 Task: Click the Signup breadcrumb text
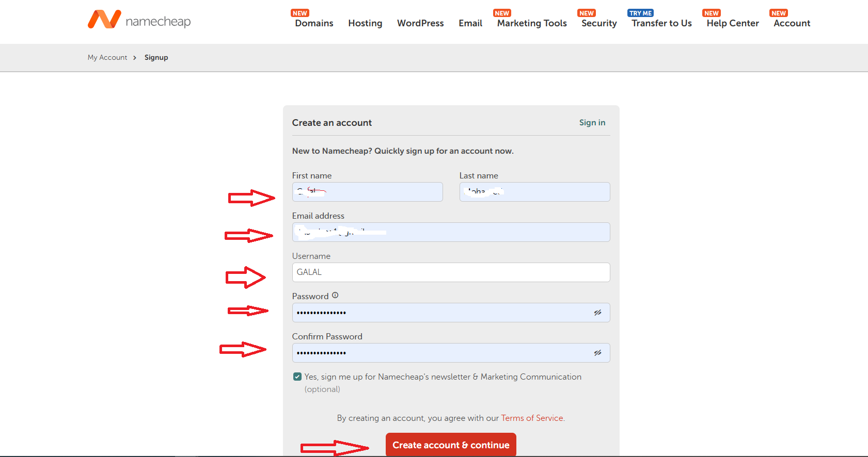click(x=156, y=57)
